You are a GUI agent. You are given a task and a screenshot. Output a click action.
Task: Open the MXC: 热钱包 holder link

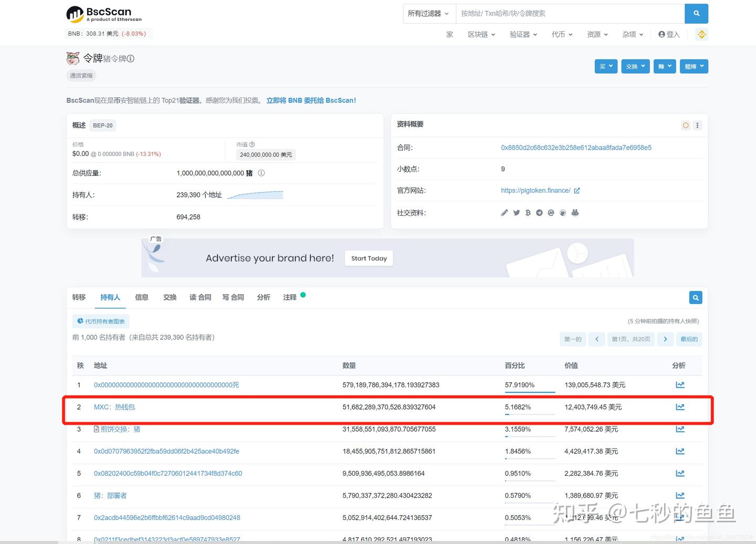pyautogui.click(x=114, y=407)
